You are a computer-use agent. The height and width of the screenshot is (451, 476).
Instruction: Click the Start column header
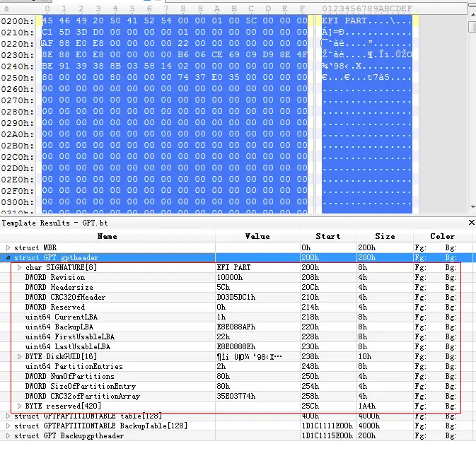click(x=328, y=236)
